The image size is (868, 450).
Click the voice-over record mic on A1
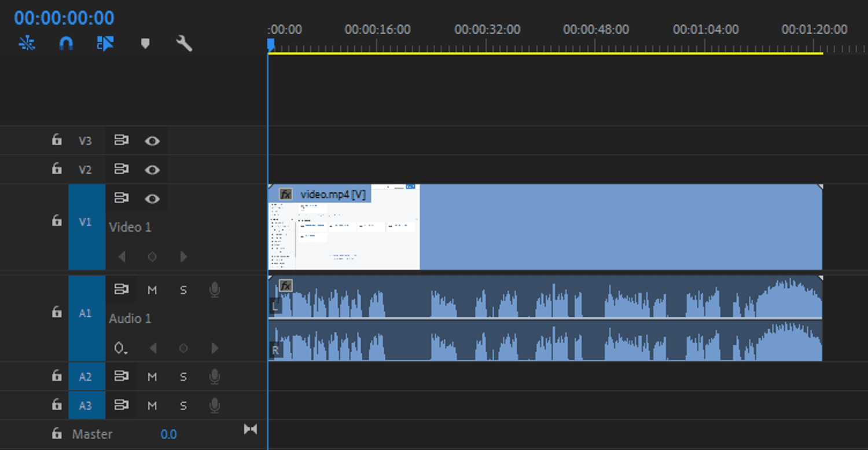pyautogui.click(x=214, y=290)
